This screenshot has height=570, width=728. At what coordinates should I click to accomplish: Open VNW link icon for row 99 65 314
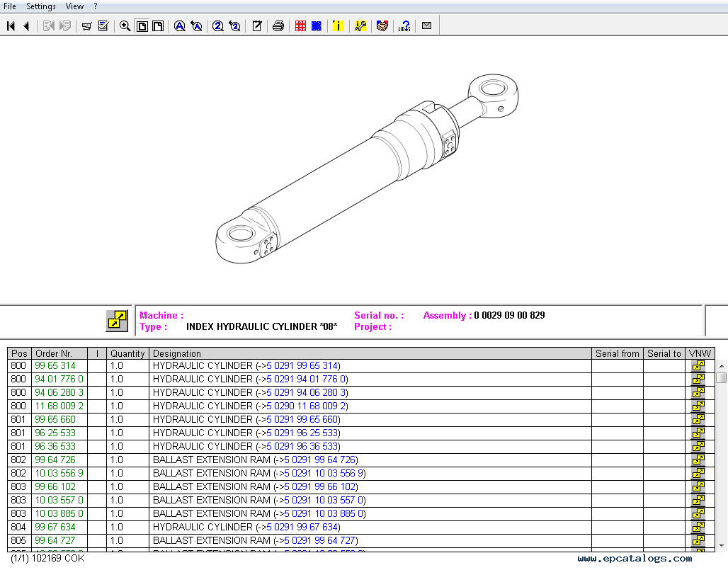click(699, 366)
